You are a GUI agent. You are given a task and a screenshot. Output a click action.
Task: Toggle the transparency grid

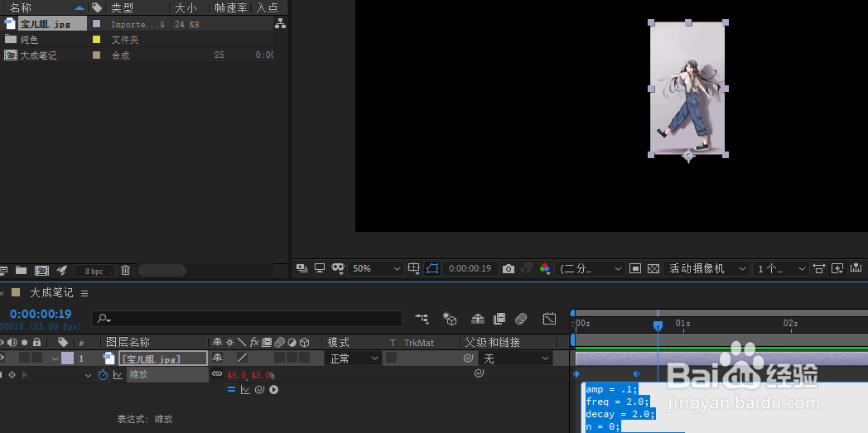(x=653, y=269)
